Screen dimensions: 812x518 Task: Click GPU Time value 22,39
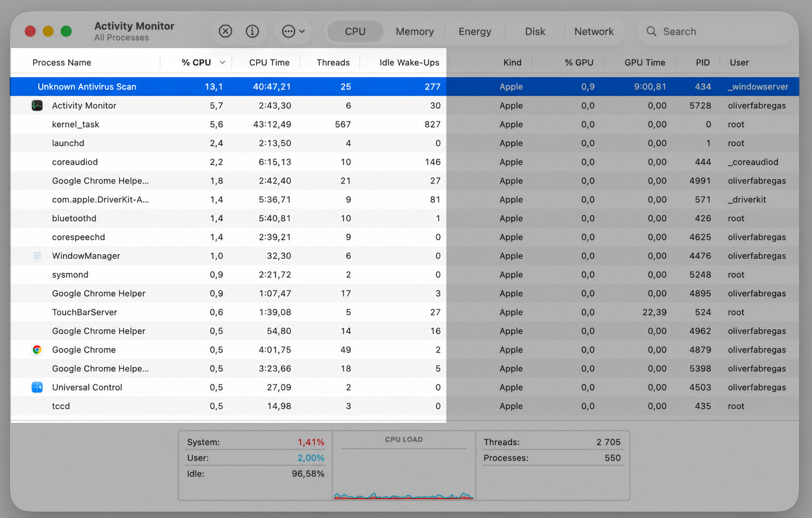(x=654, y=312)
